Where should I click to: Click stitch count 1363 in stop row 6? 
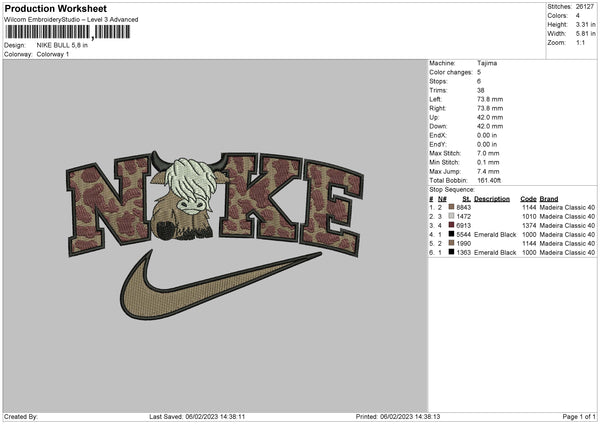point(464,253)
